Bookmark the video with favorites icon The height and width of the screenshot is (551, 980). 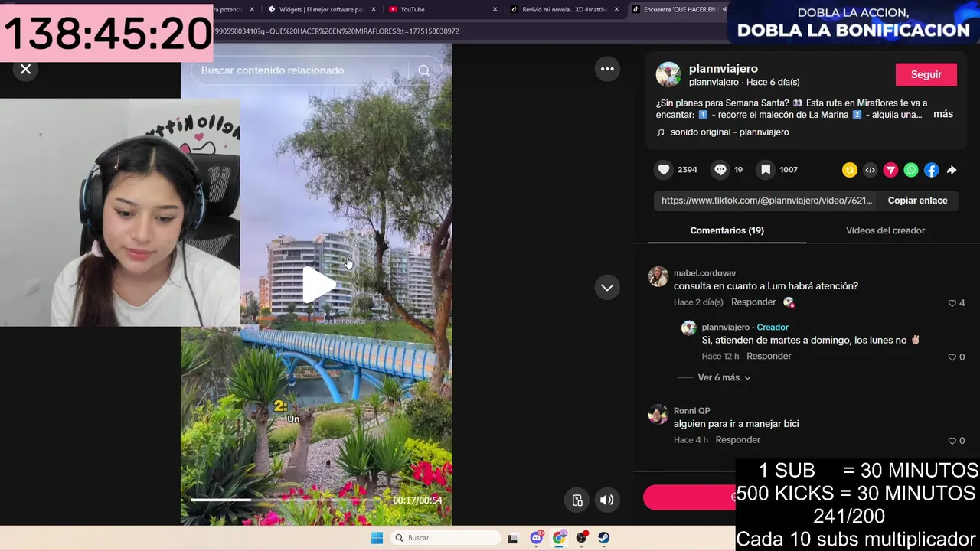pos(765,170)
